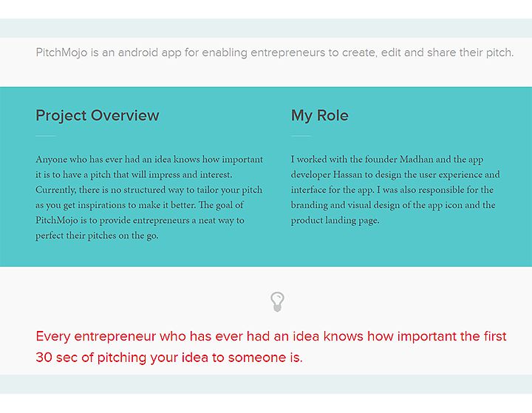Image resolution: width=532 pixels, height=413 pixels.
Task: Click the line starting "Currently, there is no structured"
Action: tap(149, 190)
